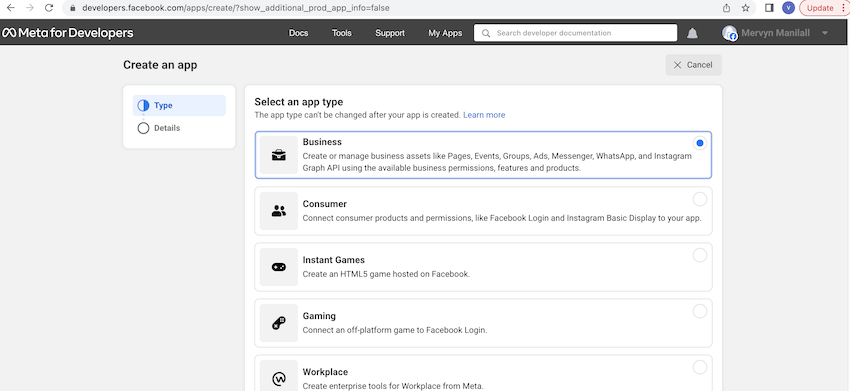The height and width of the screenshot is (391, 850).
Task: Open the Chrome profile avatar
Action: coord(788,8)
